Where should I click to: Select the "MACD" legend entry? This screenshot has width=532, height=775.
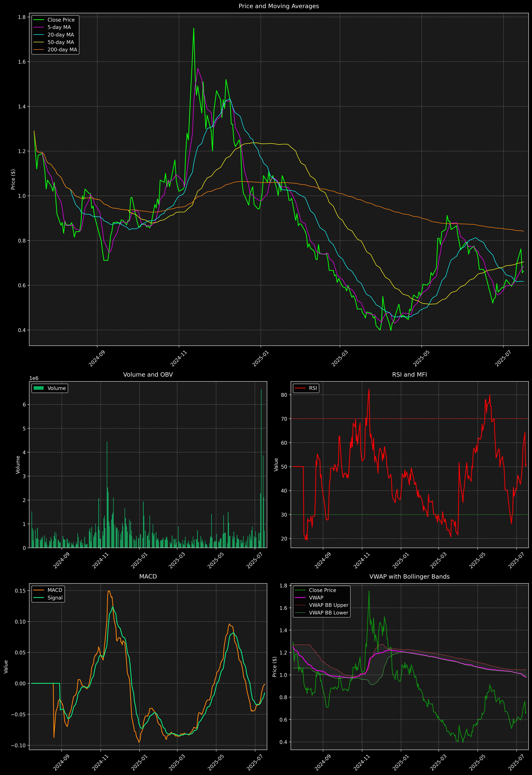[55, 590]
